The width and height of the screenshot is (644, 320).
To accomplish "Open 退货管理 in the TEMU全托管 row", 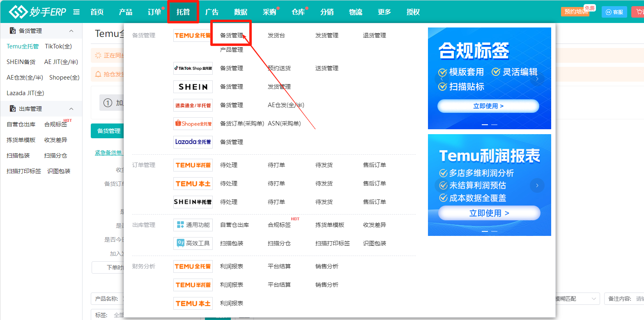I will coord(375,36).
